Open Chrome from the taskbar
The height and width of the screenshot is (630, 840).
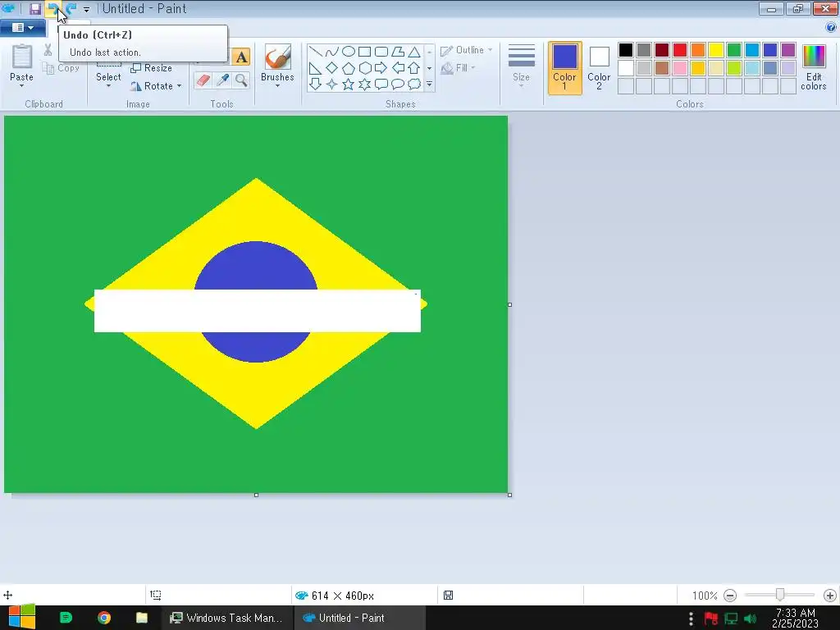coord(104,618)
